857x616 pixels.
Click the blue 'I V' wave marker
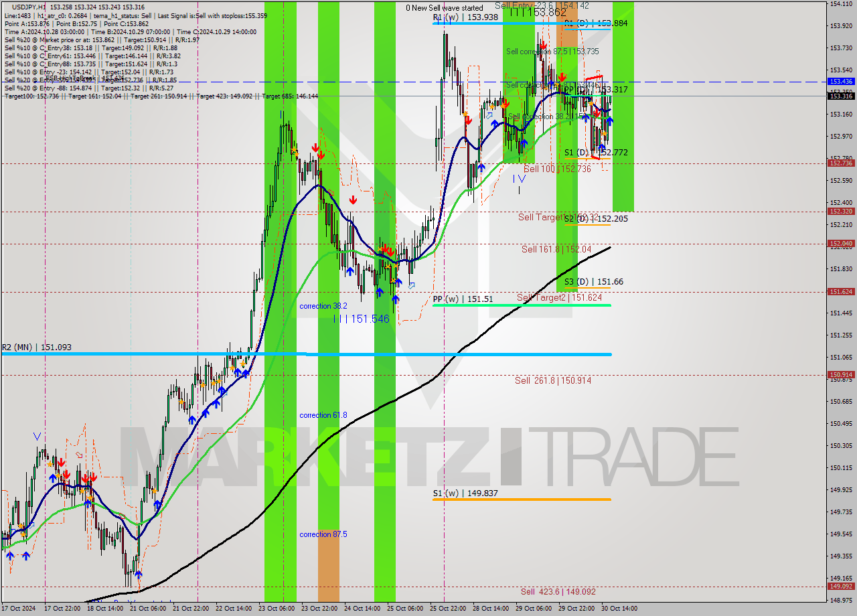point(520,179)
